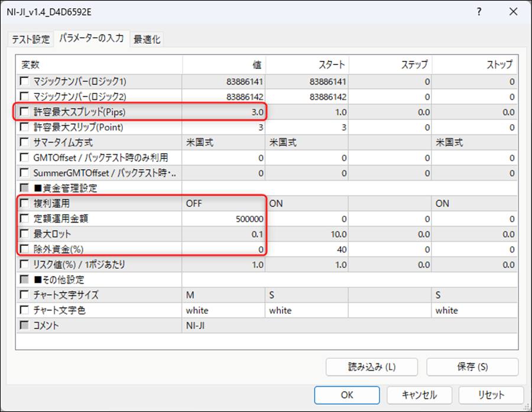Switch to the テスト設定 tab
Screen dimensions: 532x412
(x=31, y=39)
